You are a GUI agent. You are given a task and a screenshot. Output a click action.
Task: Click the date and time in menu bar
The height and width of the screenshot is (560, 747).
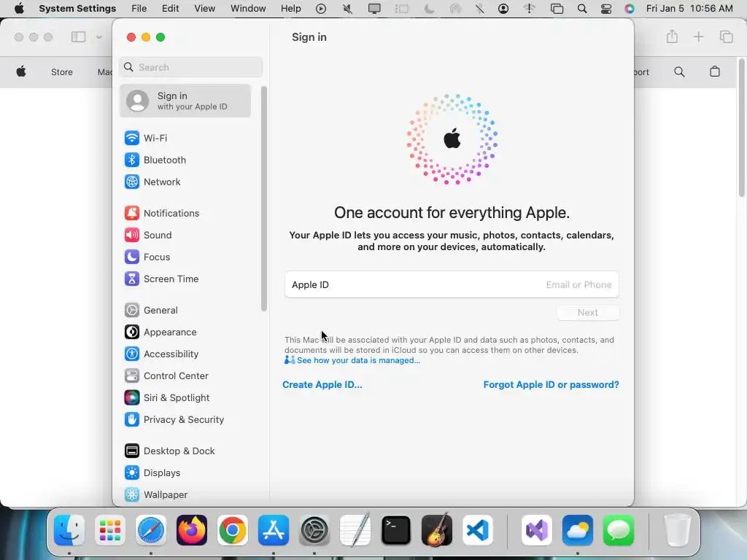[x=689, y=9]
